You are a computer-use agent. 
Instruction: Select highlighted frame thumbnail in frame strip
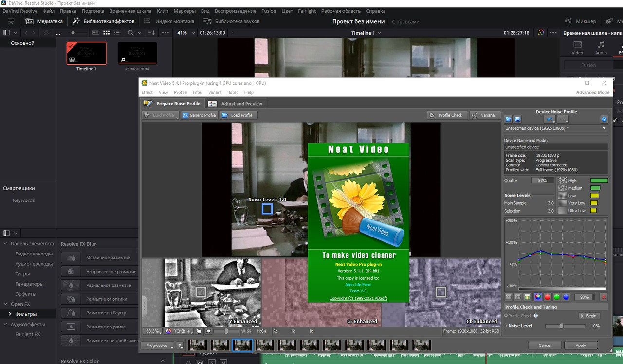(242, 345)
